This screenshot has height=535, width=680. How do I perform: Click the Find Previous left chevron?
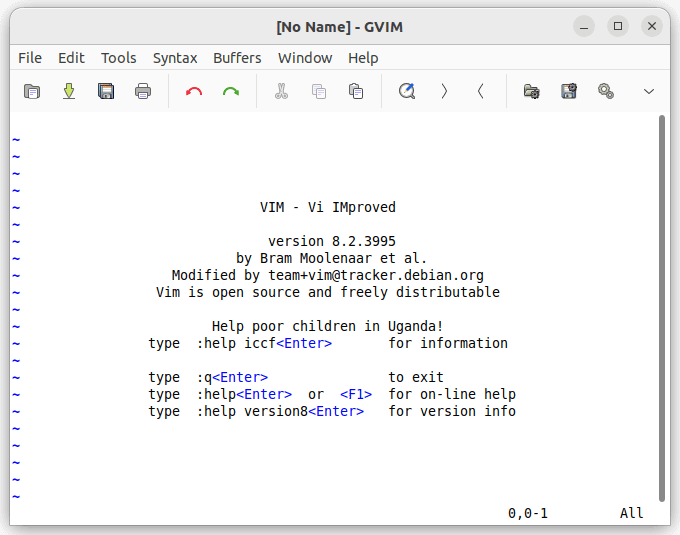(481, 91)
